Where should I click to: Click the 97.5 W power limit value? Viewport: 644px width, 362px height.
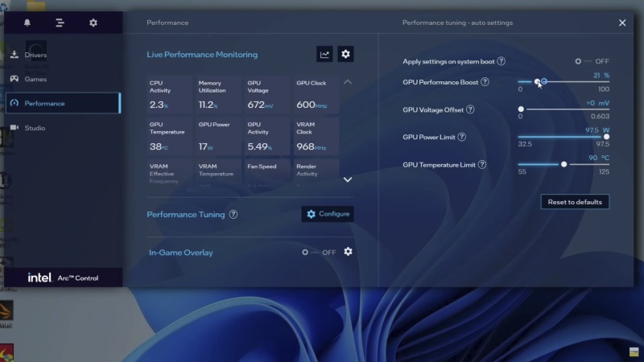tap(597, 130)
